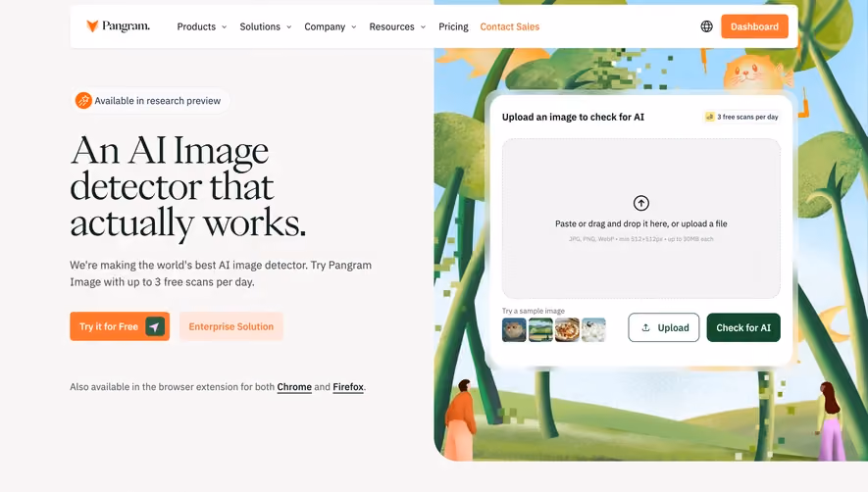Expand the Resources dropdown menu
Image resolution: width=868 pixels, height=492 pixels.
pyautogui.click(x=397, y=26)
